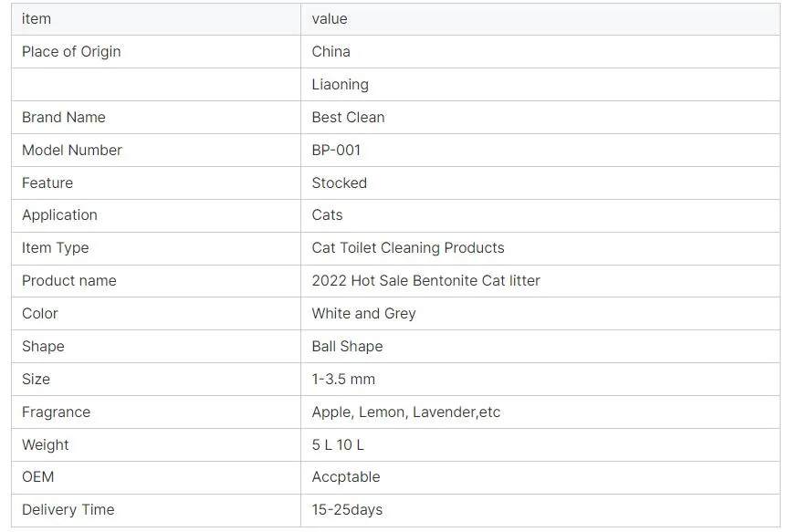Click the 'BP-001' model number value
The image size is (787, 532).
[336, 150]
